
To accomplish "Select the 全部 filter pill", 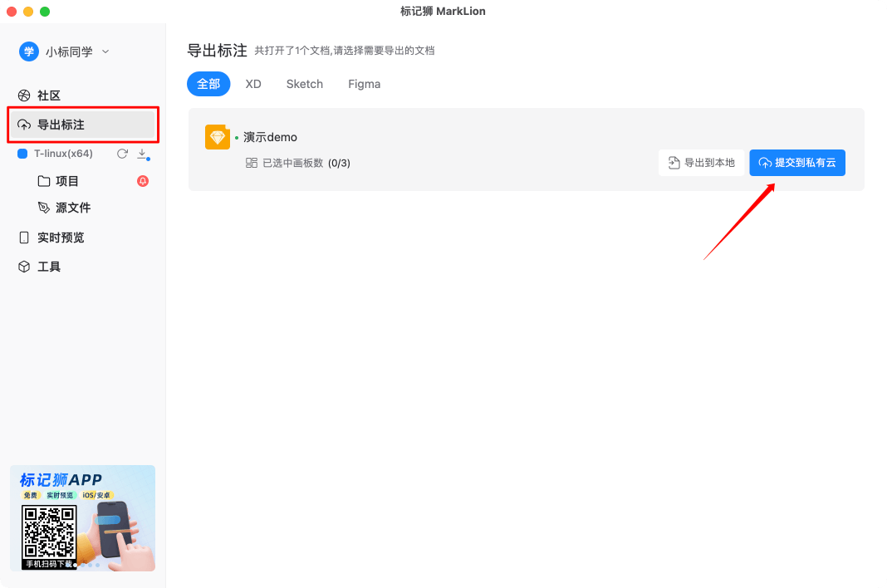I will [x=208, y=84].
